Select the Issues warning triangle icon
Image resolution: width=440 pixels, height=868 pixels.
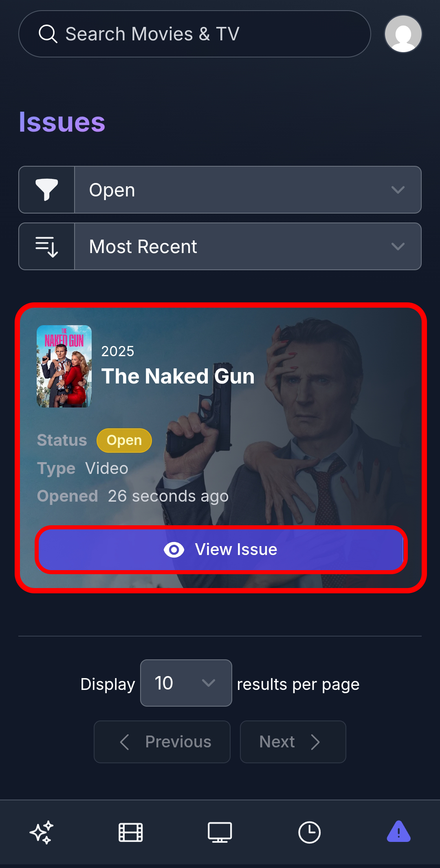tap(398, 832)
